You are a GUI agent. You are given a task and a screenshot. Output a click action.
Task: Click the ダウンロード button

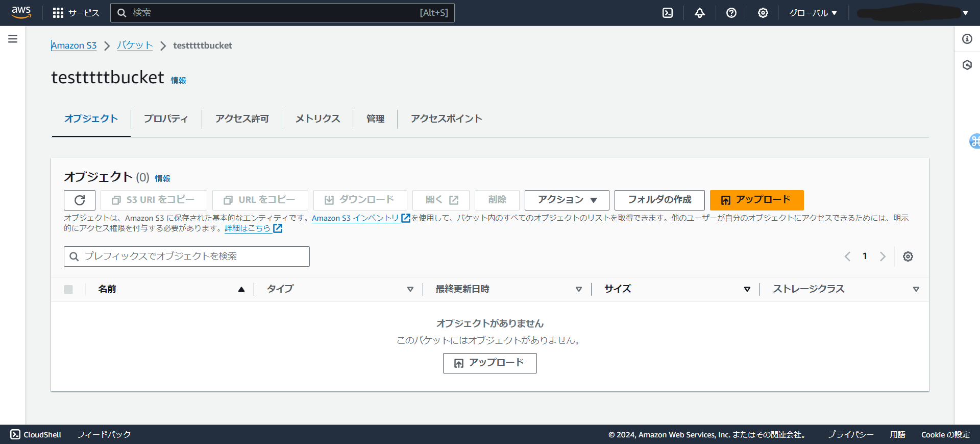pyautogui.click(x=360, y=200)
